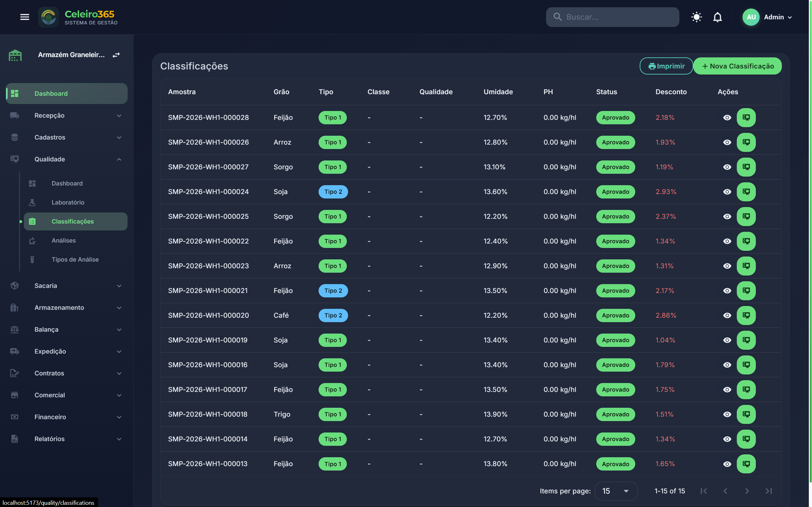Toggle the light/dark theme sun icon
This screenshot has width=812, height=507.
pos(696,17)
